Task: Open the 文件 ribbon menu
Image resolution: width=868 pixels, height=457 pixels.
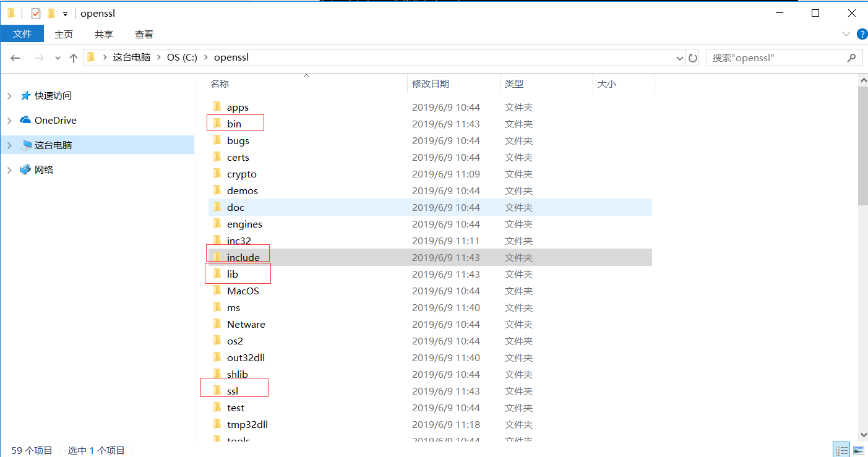Action: (22, 34)
